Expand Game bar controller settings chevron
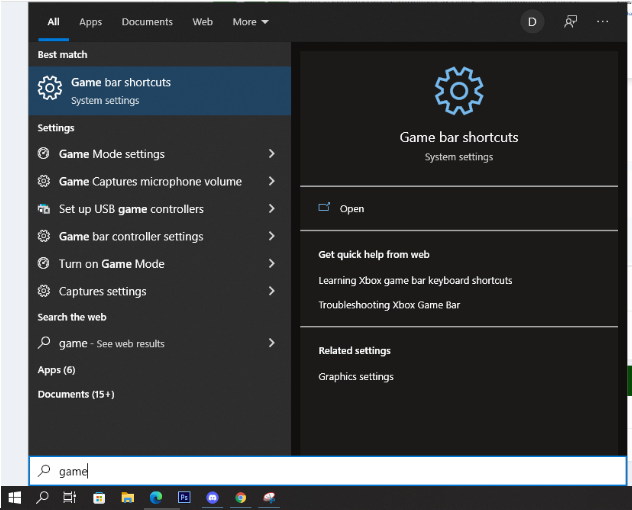This screenshot has width=632, height=510. 272,236
